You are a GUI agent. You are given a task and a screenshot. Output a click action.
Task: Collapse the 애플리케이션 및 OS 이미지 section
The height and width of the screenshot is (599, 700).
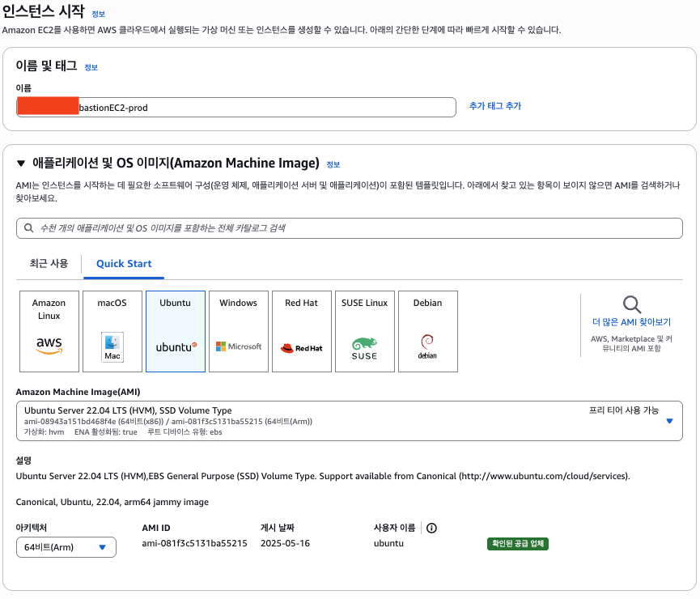[x=21, y=164]
